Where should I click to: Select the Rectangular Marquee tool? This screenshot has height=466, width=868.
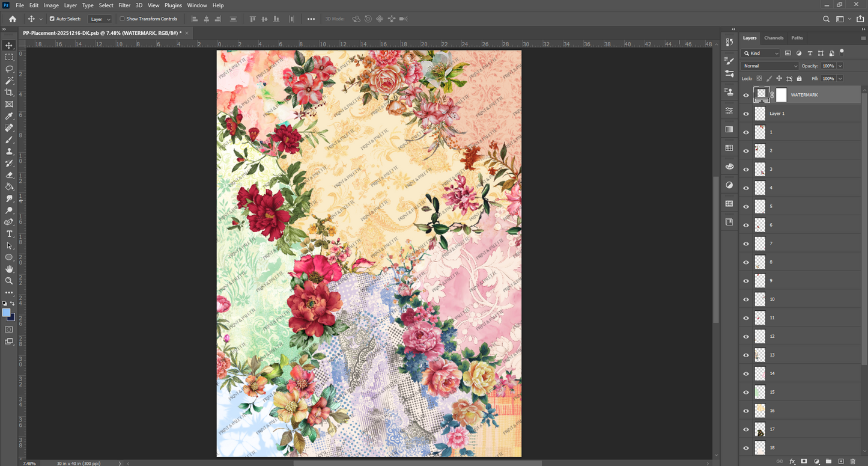9,57
